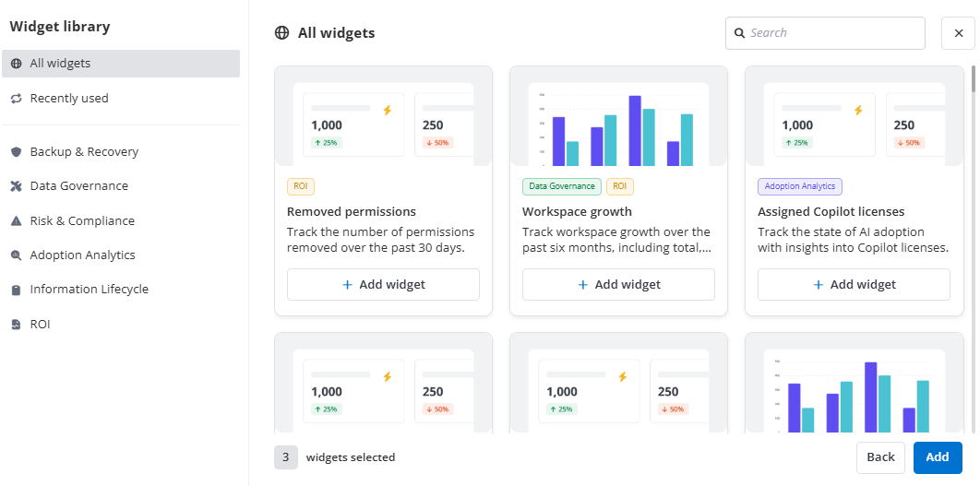Click the Data Governance icon in sidebar

16,186
